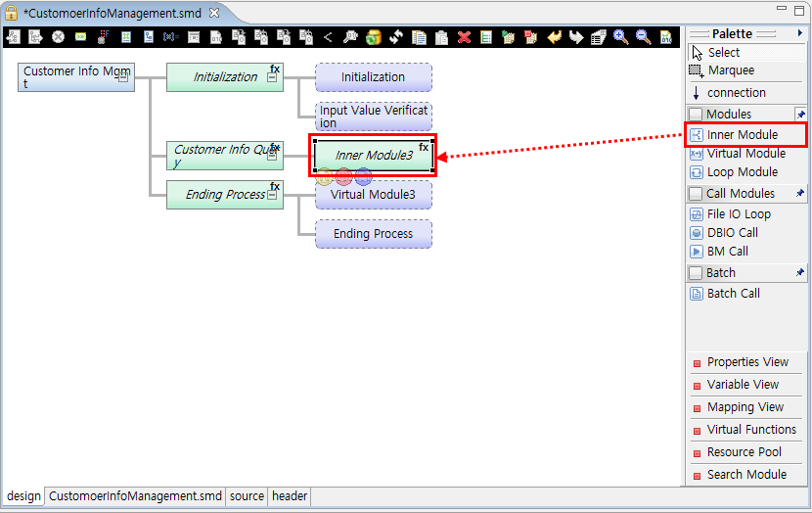Click the zoom out magnifier icon
The width and height of the screenshot is (812, 513).
click(643, 37)
